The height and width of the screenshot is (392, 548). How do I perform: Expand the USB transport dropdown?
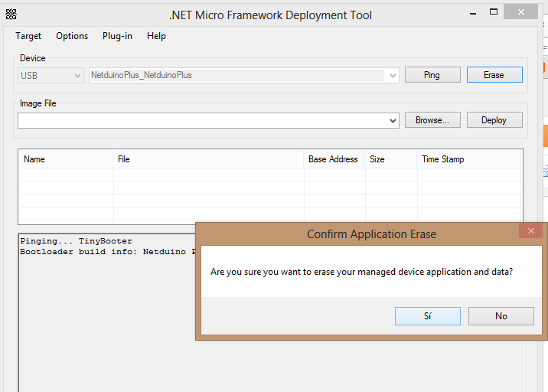[77, 75]
